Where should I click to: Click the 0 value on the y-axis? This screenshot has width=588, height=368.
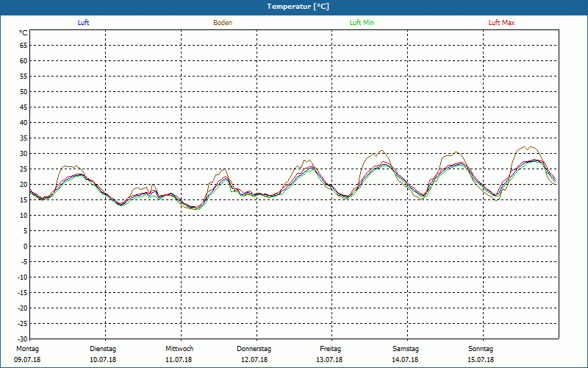click(x=26, y=247)
